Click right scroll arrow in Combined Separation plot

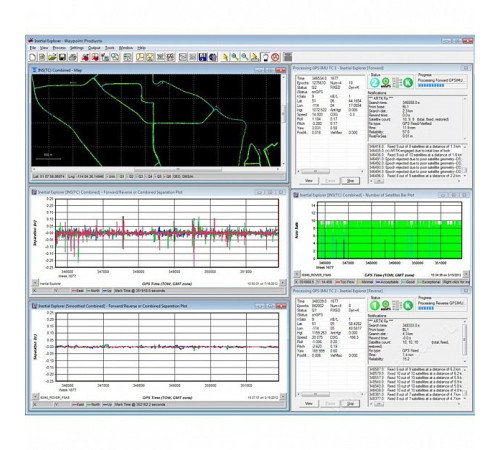(283, 283)
